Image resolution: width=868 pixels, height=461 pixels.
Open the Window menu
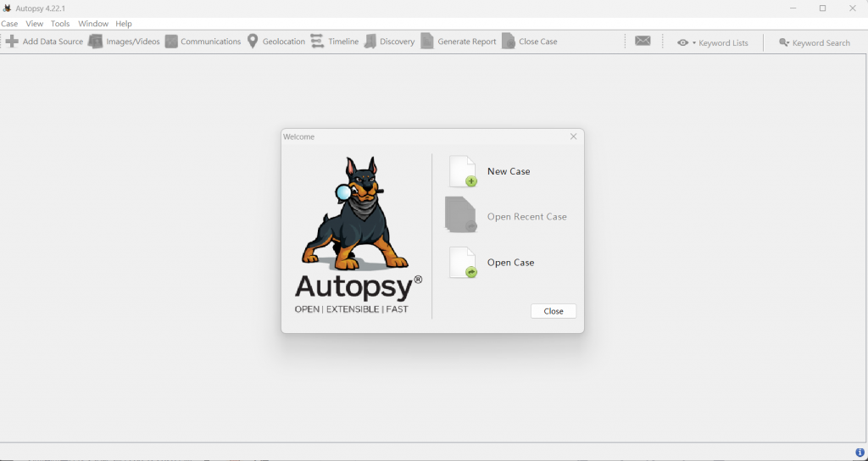(x=93, y=24)
